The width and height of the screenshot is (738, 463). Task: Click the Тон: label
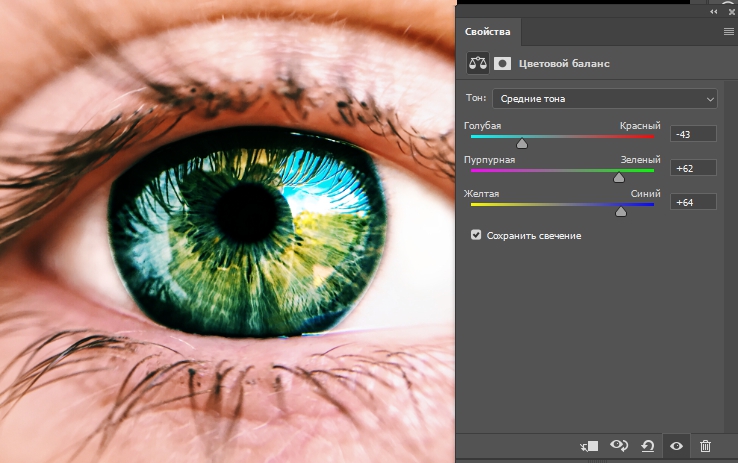click(476, 98)
